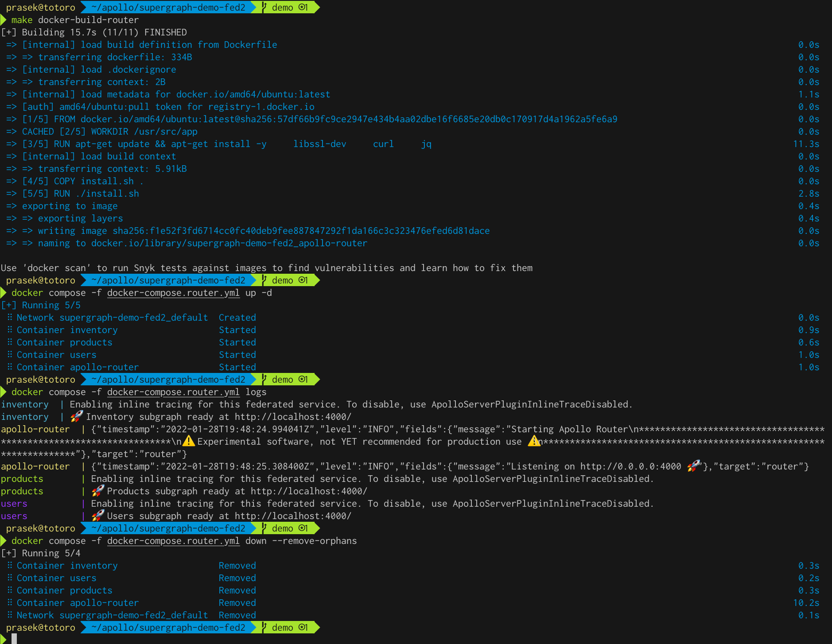Click timestamp 2022-01-28T19:48:24.994041Z in router log
Viewport: 832px width, 644px height.
(237, 429)
